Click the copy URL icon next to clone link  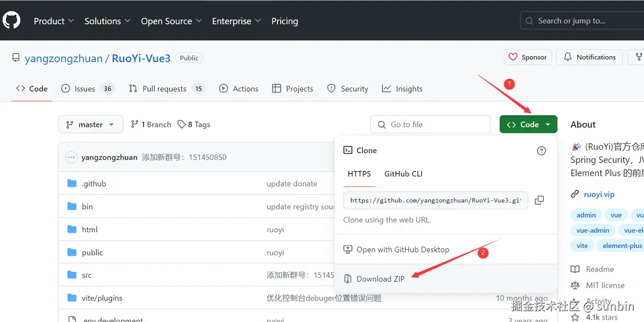[539, 200]
